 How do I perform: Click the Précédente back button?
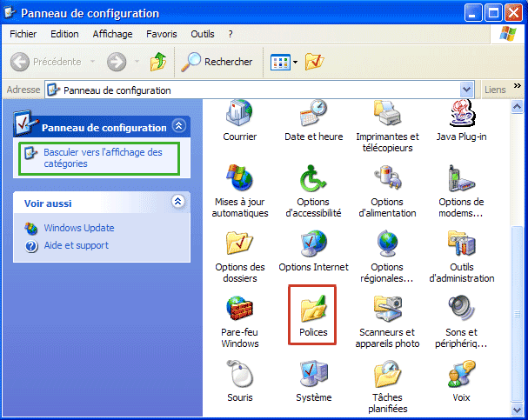(46, 62)
